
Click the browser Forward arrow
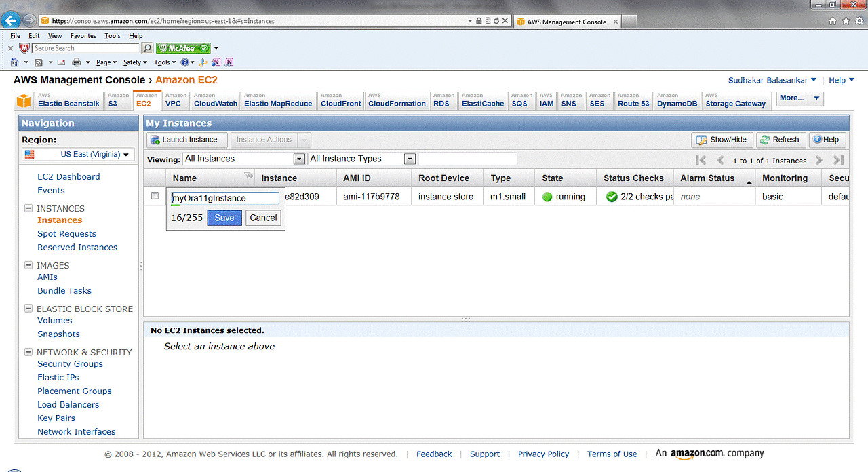(29, 21)
